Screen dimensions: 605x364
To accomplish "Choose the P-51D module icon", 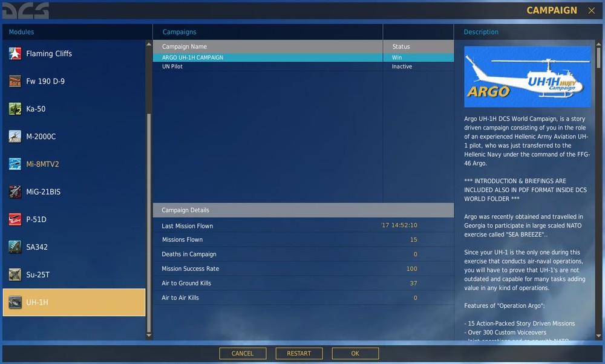I will tap(15, 219).
